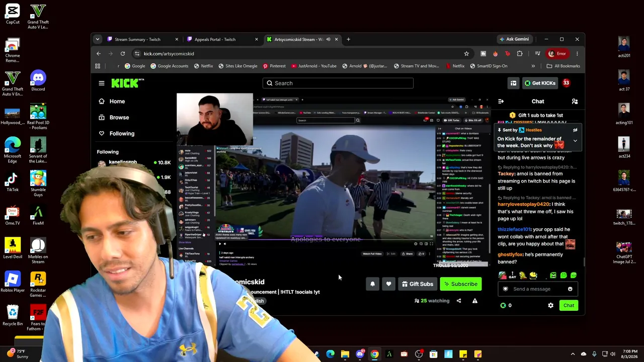Hide the pinned message from Hostiles
The width and height of the screenshot is (644, 362).
(575, 130)
